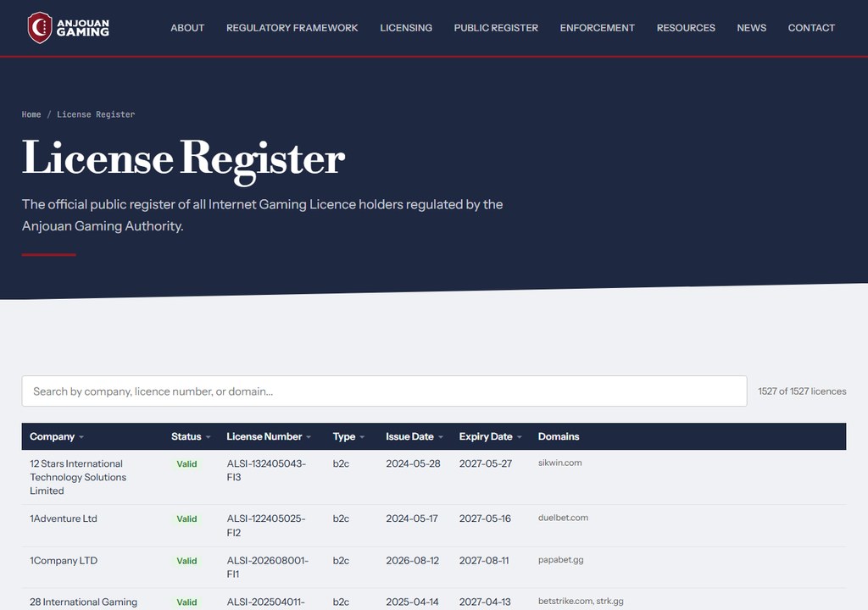Select the 1Company LTD row name

[64, 561]
